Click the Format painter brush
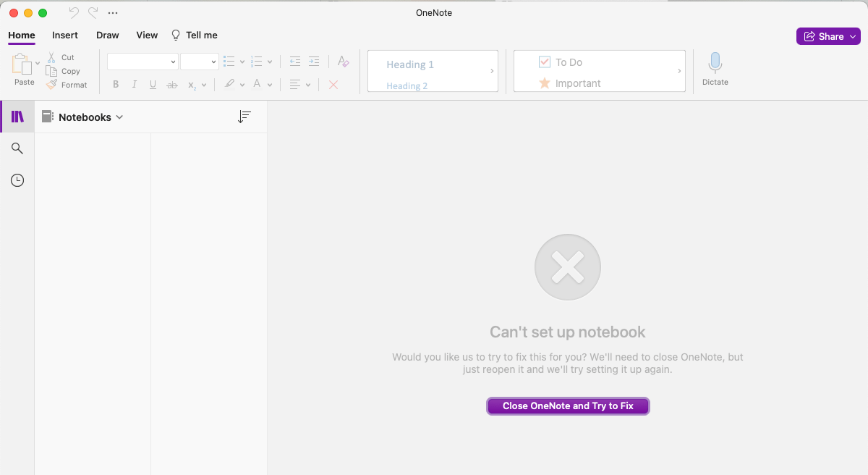868x475 pixels. (51, 85)
